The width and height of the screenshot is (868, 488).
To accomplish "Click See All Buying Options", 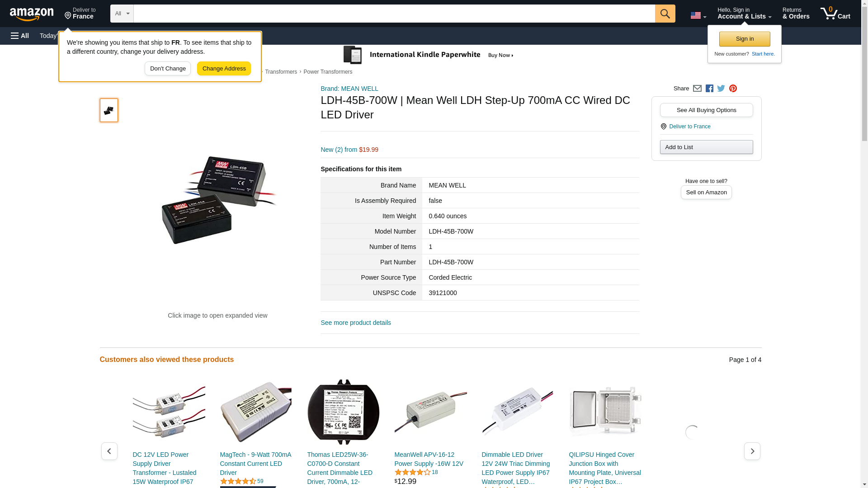I will [706, 110].
